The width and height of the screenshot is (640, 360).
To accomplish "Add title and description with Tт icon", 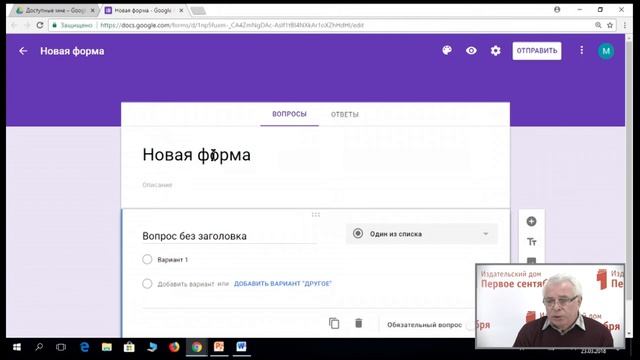I will tap(531, 242).
